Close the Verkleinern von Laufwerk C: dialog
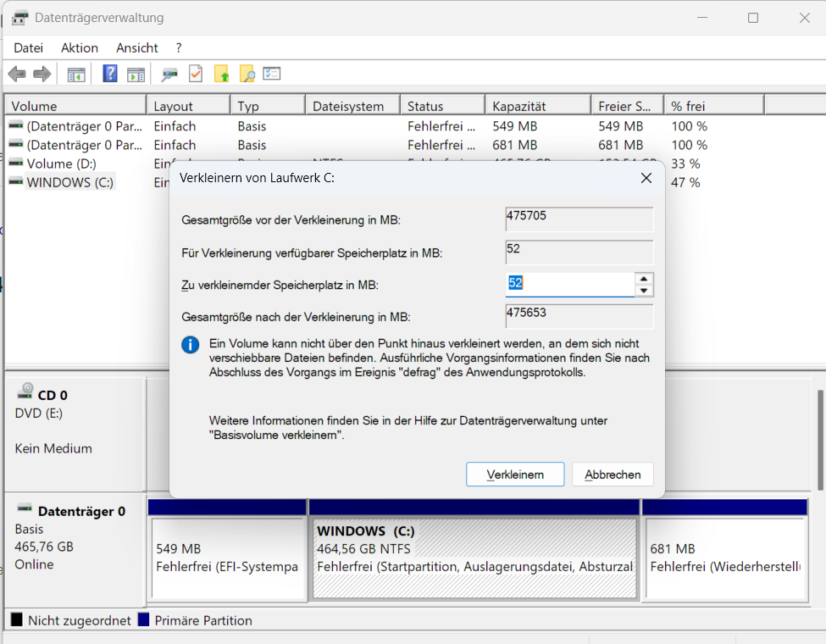The height and width of the screenshot is (644, 826). (x=646, y=178)
